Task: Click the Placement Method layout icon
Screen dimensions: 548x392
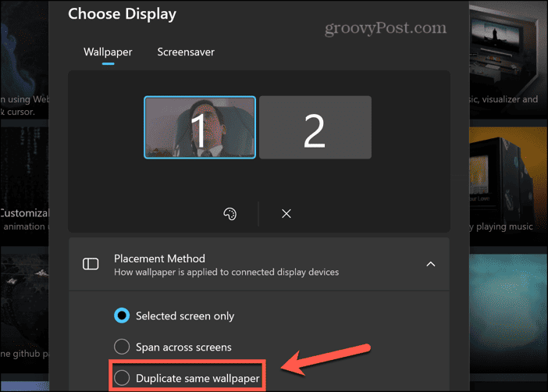Action: 91,264
